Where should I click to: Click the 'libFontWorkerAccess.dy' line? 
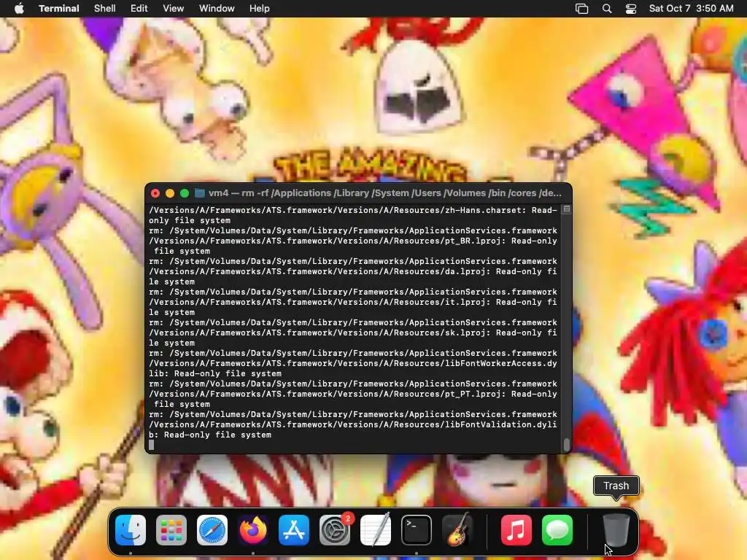click(353, 363)
